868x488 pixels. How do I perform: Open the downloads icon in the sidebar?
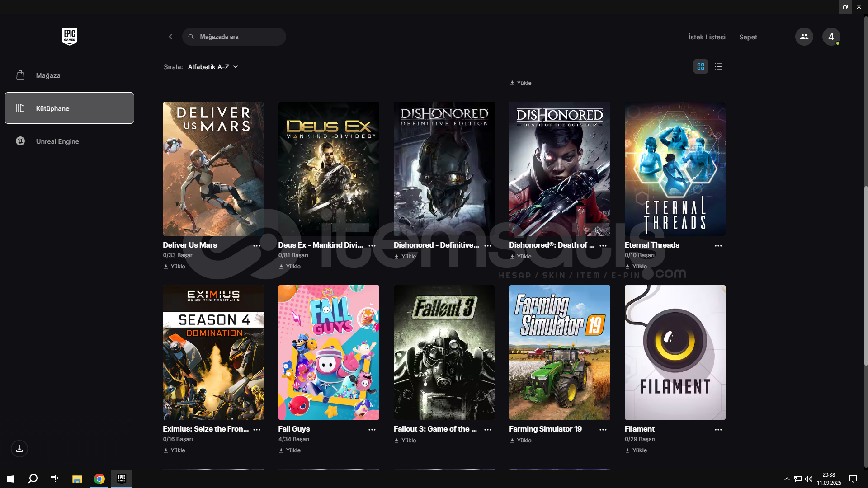click(x=19, y=449)
